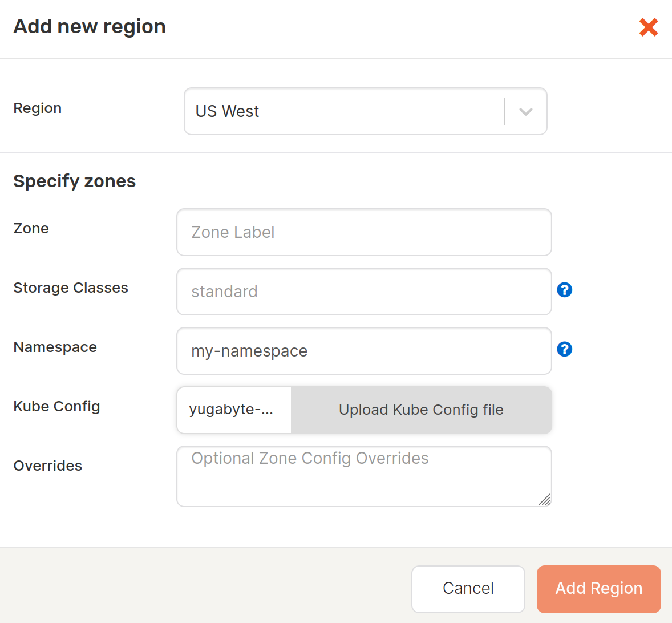Image resolution: width=672 pixels, height=623 pixels.
Task: Open the US West region selector
Action: pyautogui.click(x=366, y=111)
